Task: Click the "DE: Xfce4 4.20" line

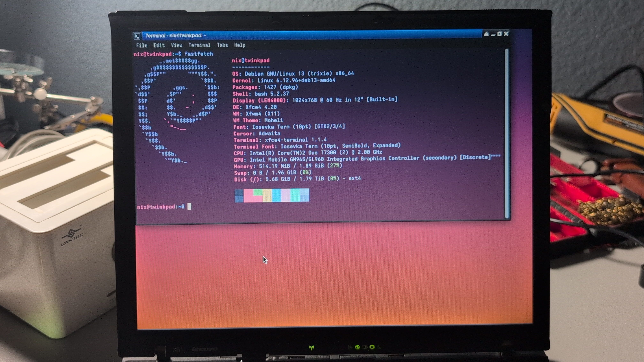Action: tap(255, 107)
